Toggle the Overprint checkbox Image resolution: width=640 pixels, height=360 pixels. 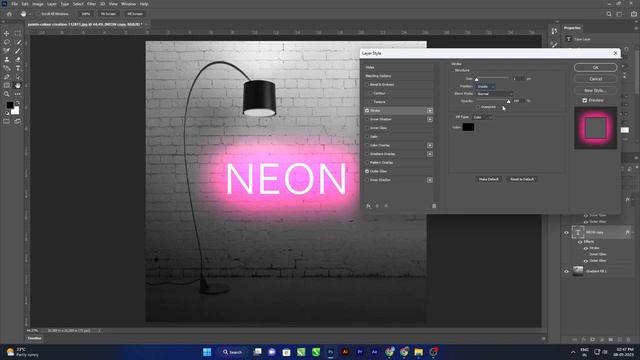[478, 107]
